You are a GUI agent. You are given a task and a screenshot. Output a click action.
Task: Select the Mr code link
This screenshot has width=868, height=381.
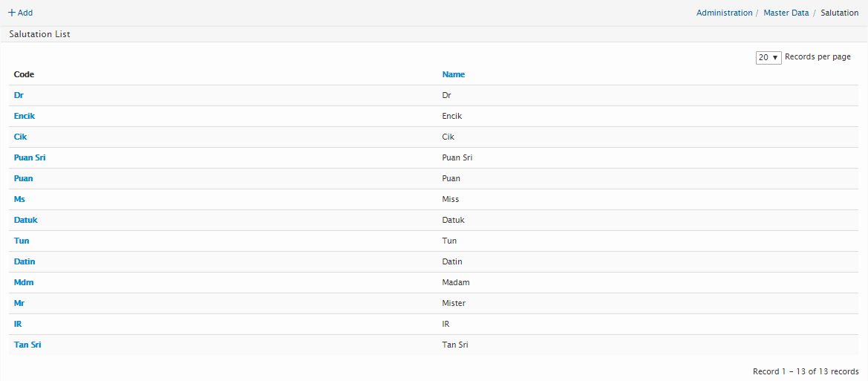click(x=19, y=303)
